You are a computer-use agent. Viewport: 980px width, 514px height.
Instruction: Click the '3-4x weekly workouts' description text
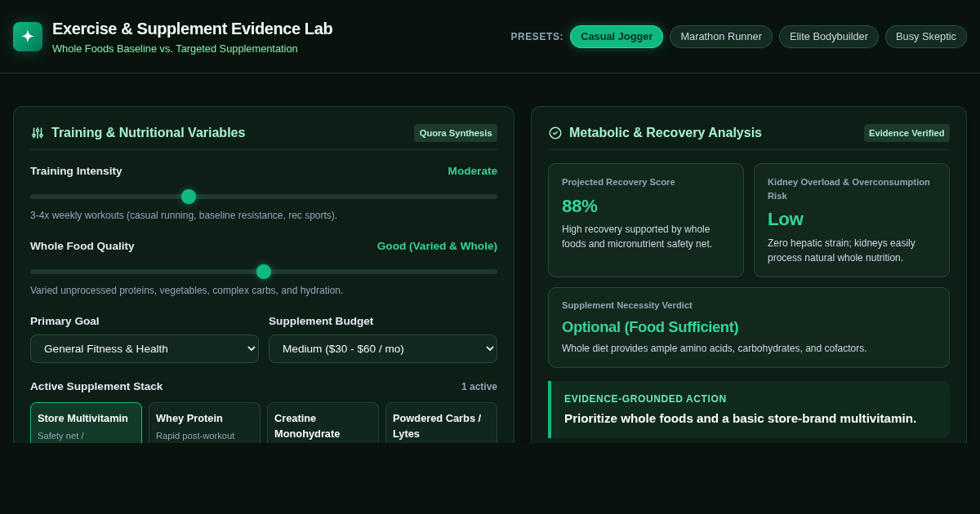point(184,215)
